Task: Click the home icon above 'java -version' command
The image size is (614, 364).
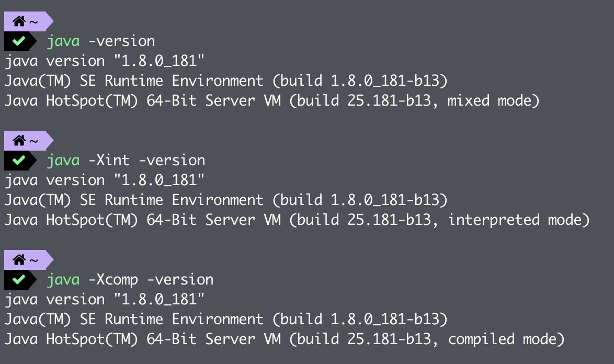Action: 19,22
